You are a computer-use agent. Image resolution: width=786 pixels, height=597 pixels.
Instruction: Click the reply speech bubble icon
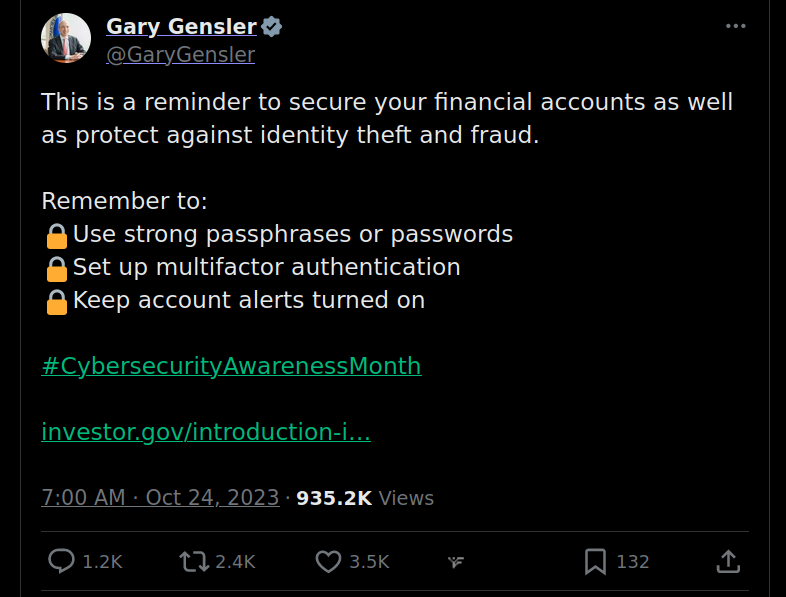[62, 562]
